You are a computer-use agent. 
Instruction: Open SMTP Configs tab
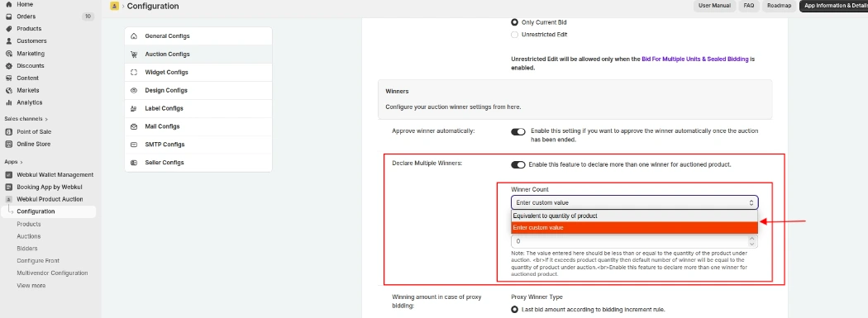pos(198,145)
